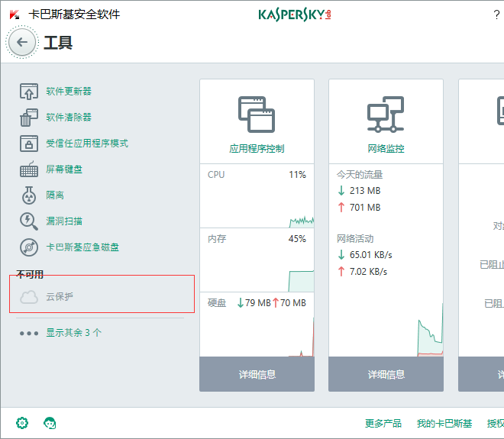The image size is (504, 439).
Task: Open the 漏洞扫描 link
Action: pos(64,221)
